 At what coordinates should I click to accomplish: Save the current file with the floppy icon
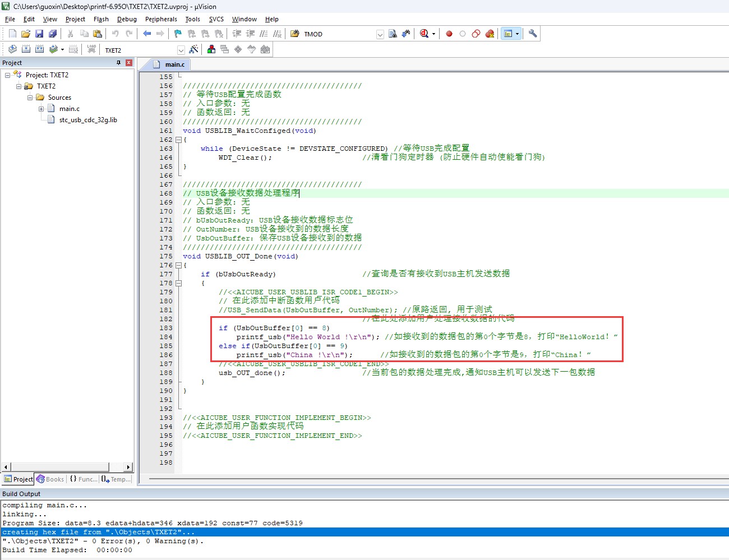(39, 34)
